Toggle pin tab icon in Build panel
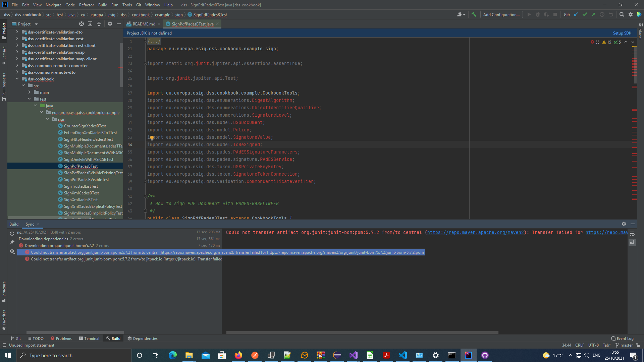 12,242
